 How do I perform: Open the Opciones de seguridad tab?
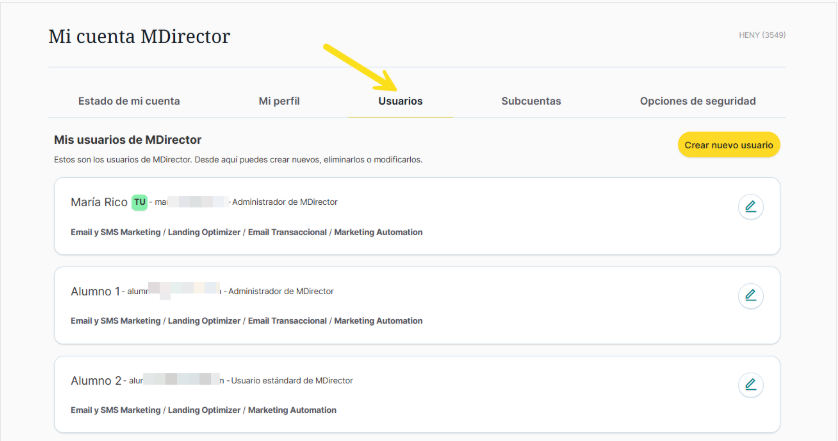coord(697,101)
